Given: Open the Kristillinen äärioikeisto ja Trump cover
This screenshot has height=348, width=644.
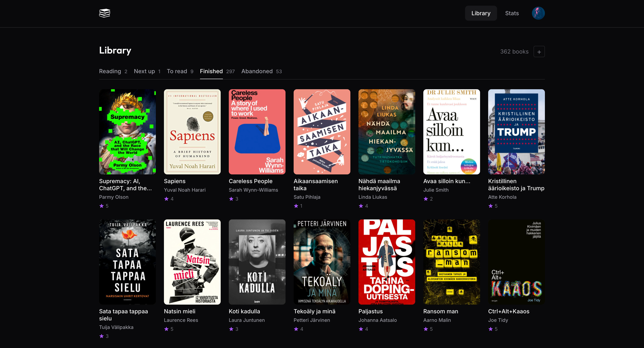Looking at the screenshot, I should click(x=517, y=132).
